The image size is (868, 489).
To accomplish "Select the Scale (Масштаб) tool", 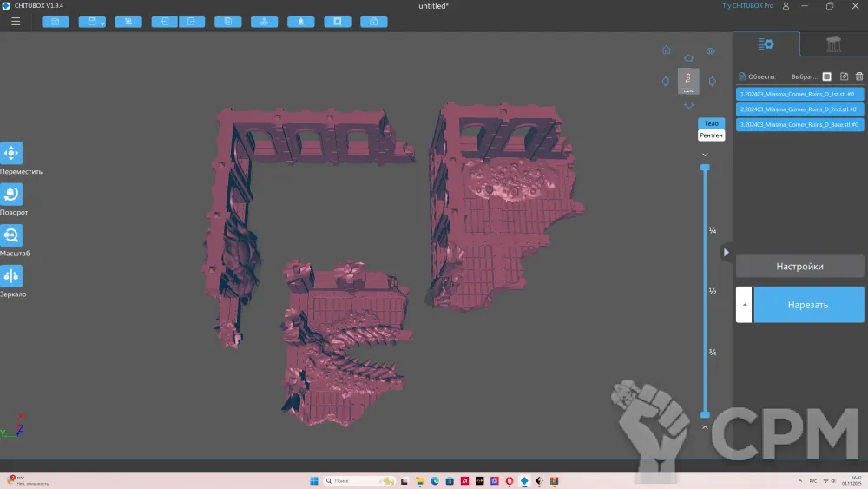I will pos(11,235).
